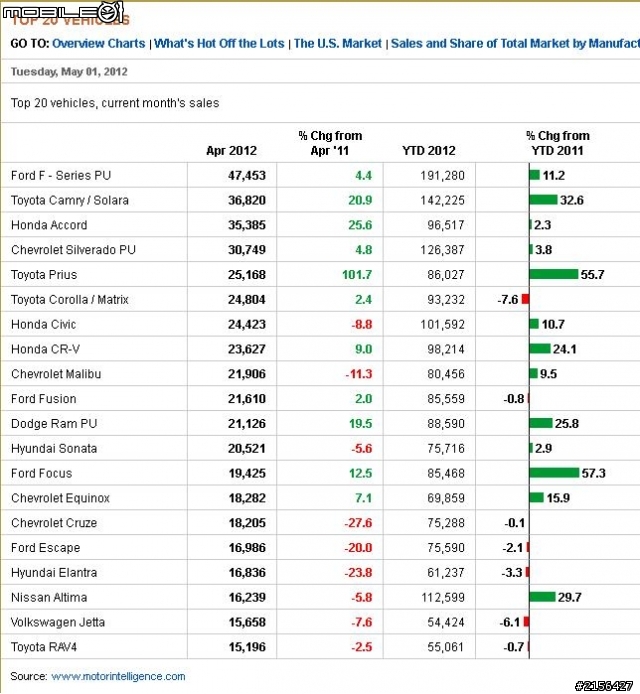Select the Nissan Altima row name
The width and height of the screenshot is (640, 694).
point(49,597)
